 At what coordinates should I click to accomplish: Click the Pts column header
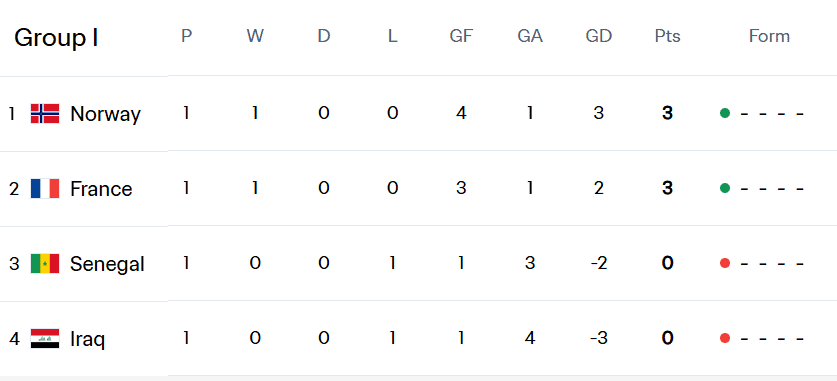667,36
